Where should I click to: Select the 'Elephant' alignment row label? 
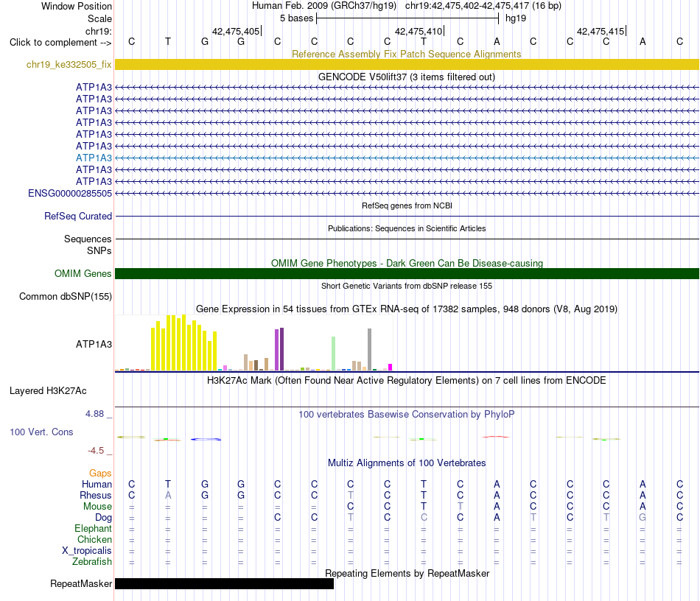(x=93, y=528)
